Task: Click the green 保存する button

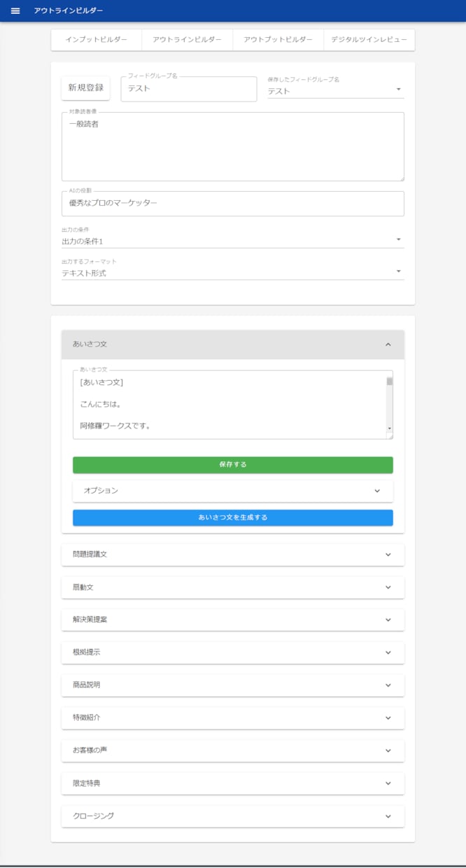Action: pyautogui.click(x=233, y=465)
